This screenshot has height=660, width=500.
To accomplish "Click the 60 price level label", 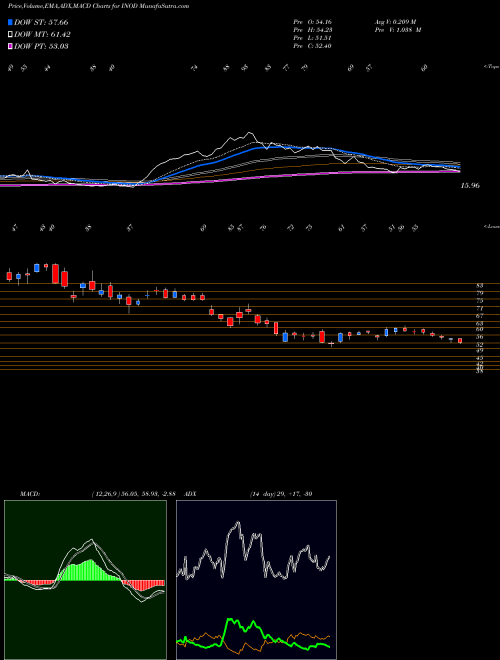I will tap(480, 329).
